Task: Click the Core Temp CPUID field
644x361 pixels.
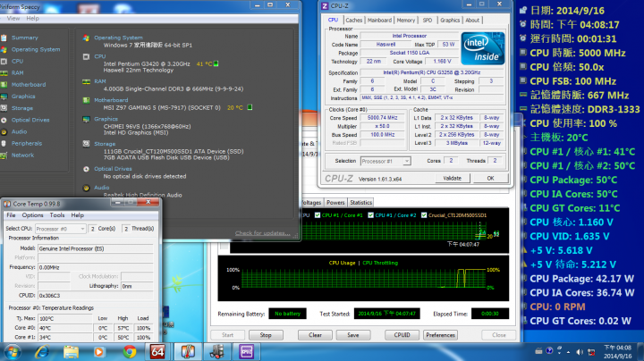Action: 96,296
